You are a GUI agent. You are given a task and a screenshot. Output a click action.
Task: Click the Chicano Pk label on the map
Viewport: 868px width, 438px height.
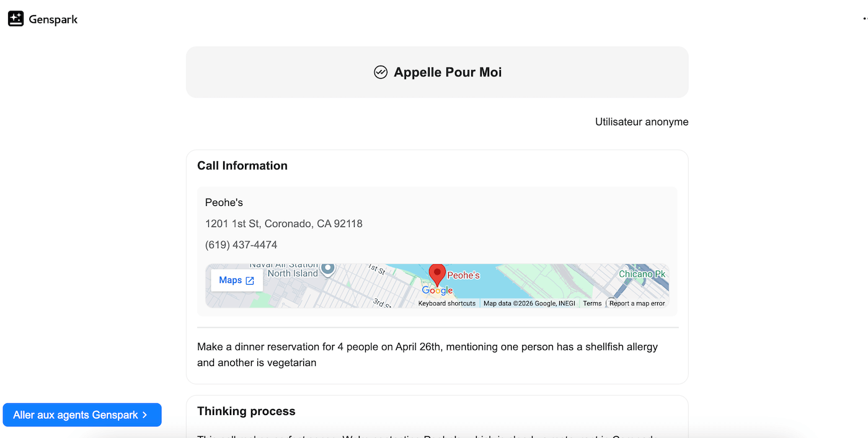click(642, 274)
